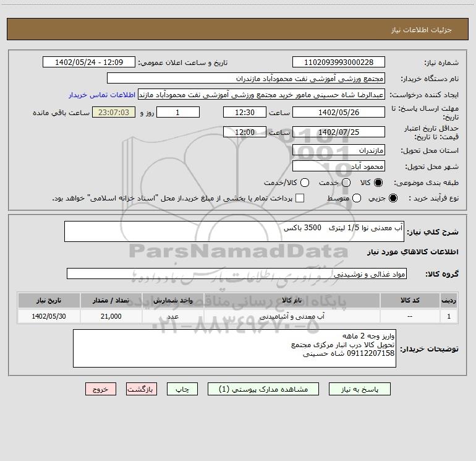Select the کالا radio button
This screenshot has width=476, height=461.
pos(378,183)
